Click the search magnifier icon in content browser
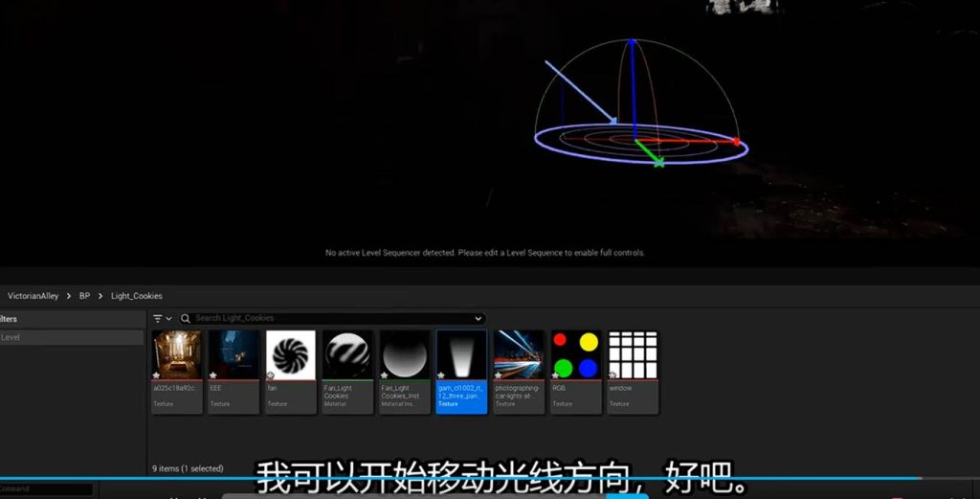This screenshot has width=980, height=499. (186, 318)
